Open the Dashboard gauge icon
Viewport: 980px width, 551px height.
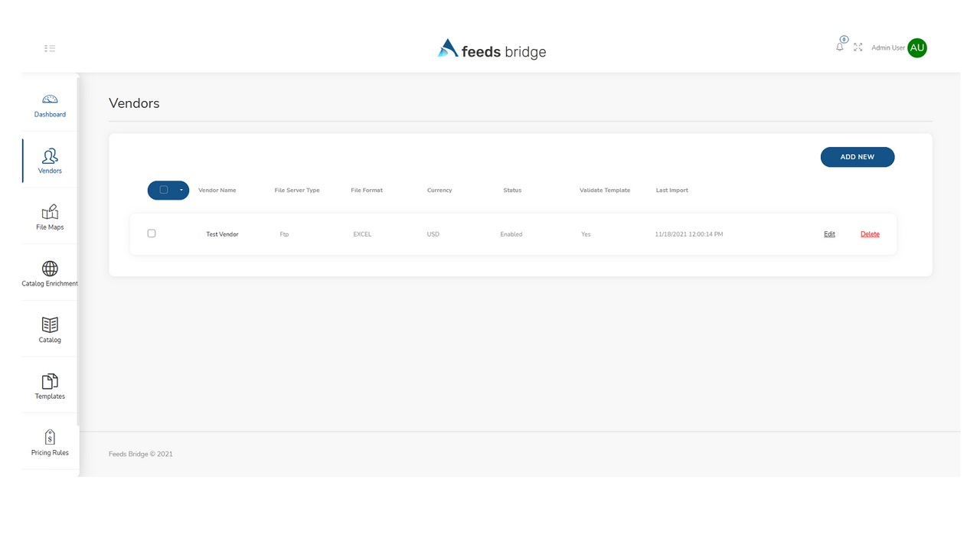(x=50, y=99)
